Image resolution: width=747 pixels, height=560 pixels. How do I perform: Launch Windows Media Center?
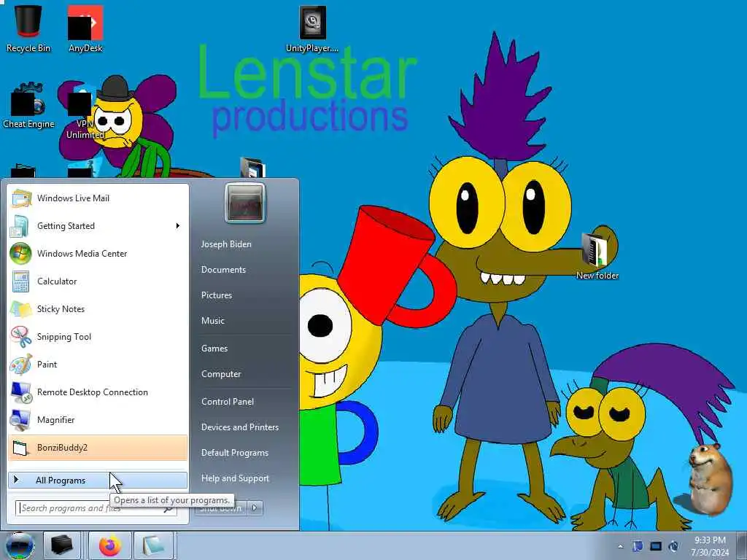[x=98, y=253]
